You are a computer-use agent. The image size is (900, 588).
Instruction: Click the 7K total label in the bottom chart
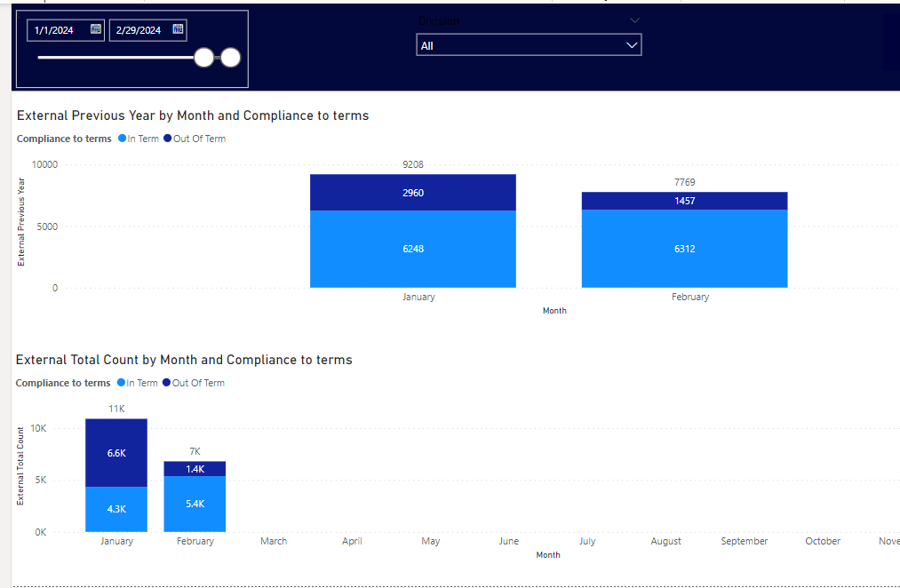(x=195, y=451)
